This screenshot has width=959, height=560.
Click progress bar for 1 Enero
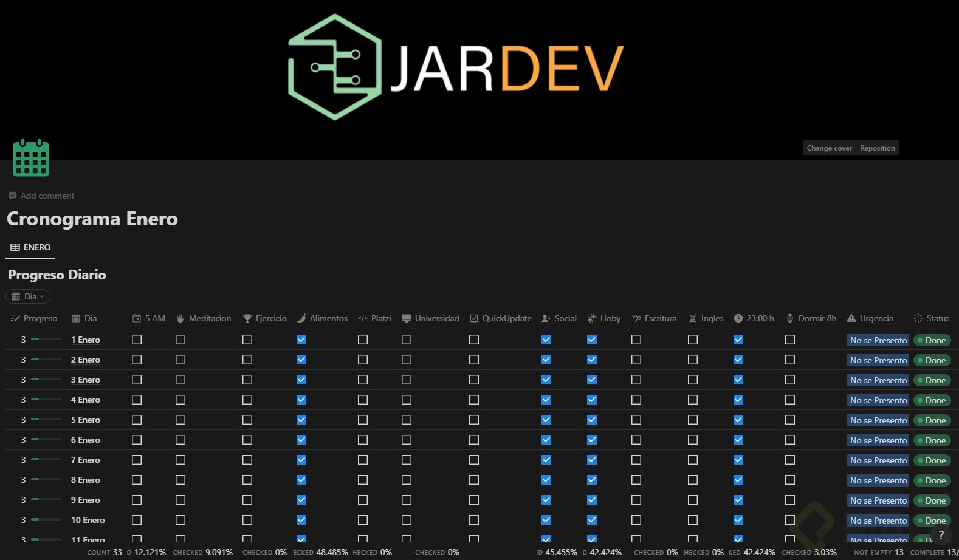coord(46,339)
